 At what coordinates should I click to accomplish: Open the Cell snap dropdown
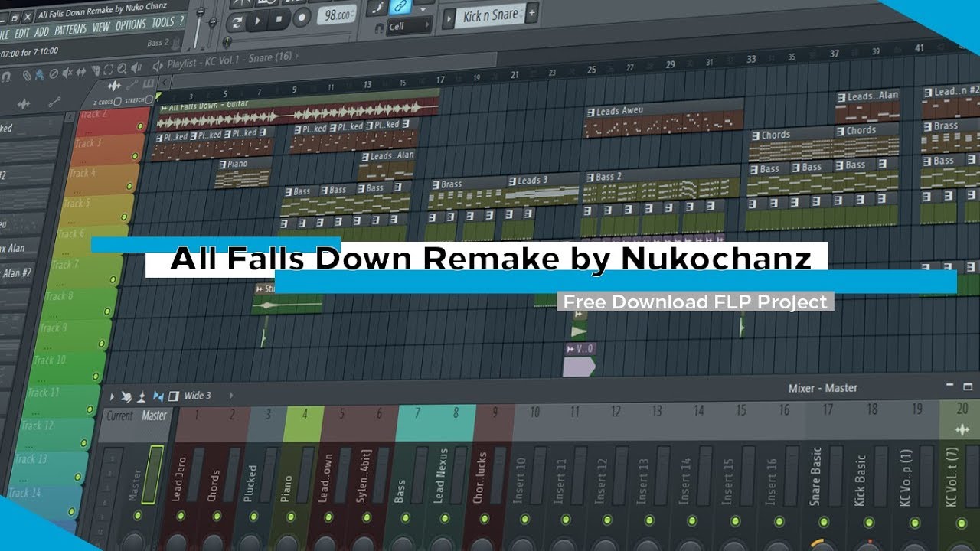[x=409, y=26]
